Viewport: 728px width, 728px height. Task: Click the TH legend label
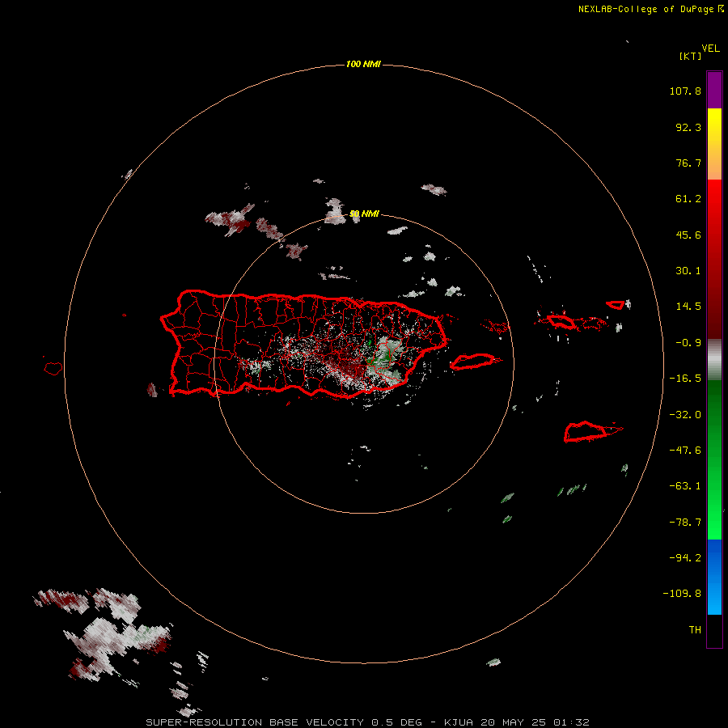[x=695, y=630]
